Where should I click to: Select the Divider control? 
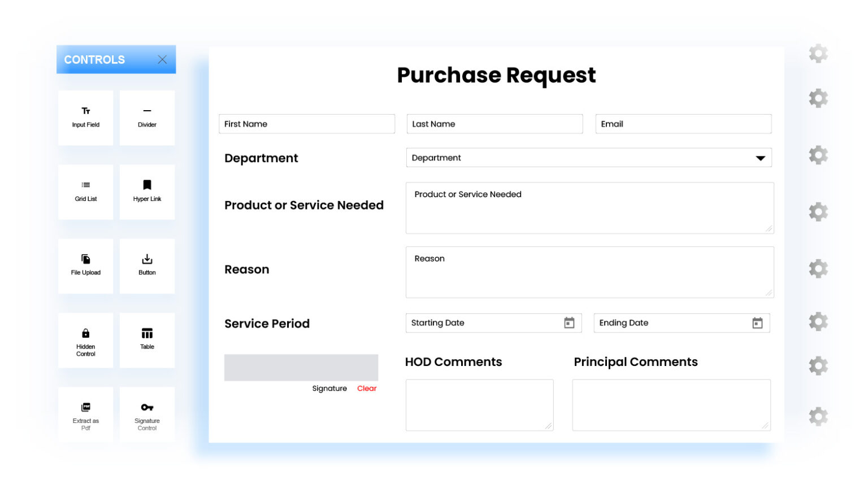click(147, 117)
